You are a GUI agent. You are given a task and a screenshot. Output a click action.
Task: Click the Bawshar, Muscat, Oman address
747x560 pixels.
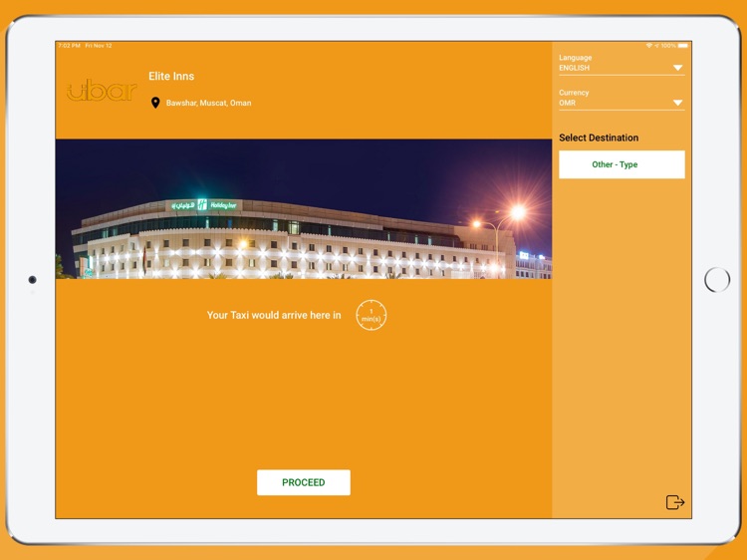209,103
